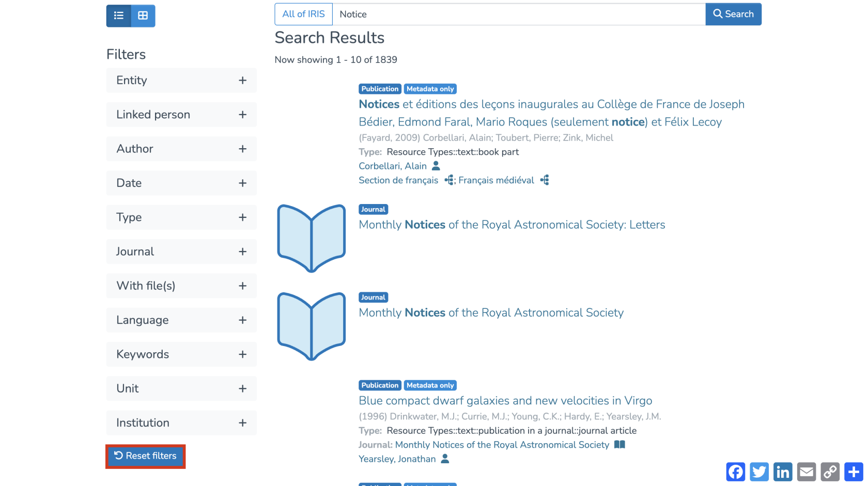
Task: Click the Search button
Action: click(733, 14)
